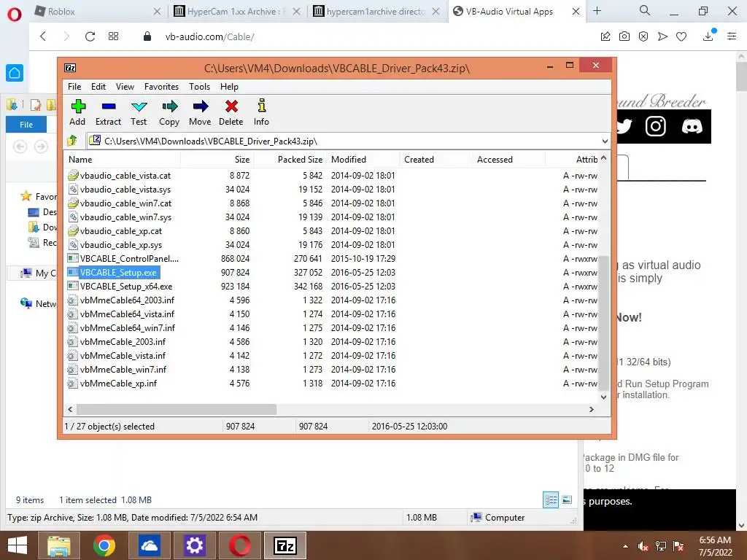The height and width of the screenshot is (560, 747).
Task: Take an Opera snapshot with the camera icon
Action: [x=624, y=36]
